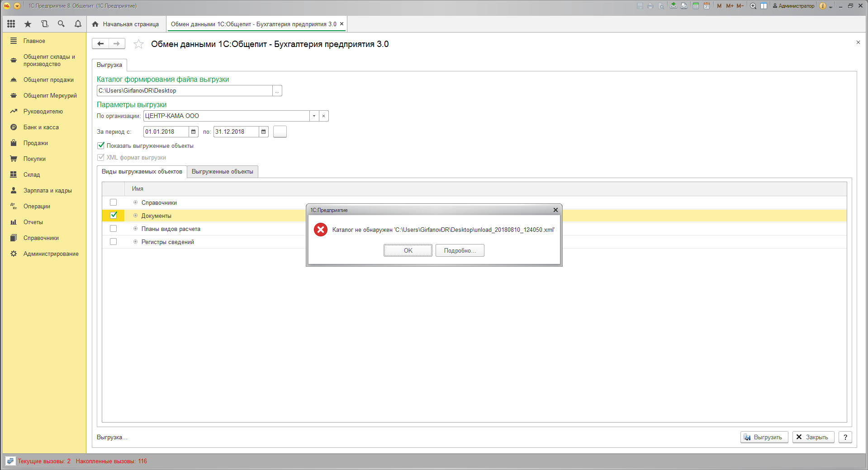Image resolution: width=868 pixels, height=470 pixels.
Task: Expand the Регистры сведений node
Action: click(135, 242)
